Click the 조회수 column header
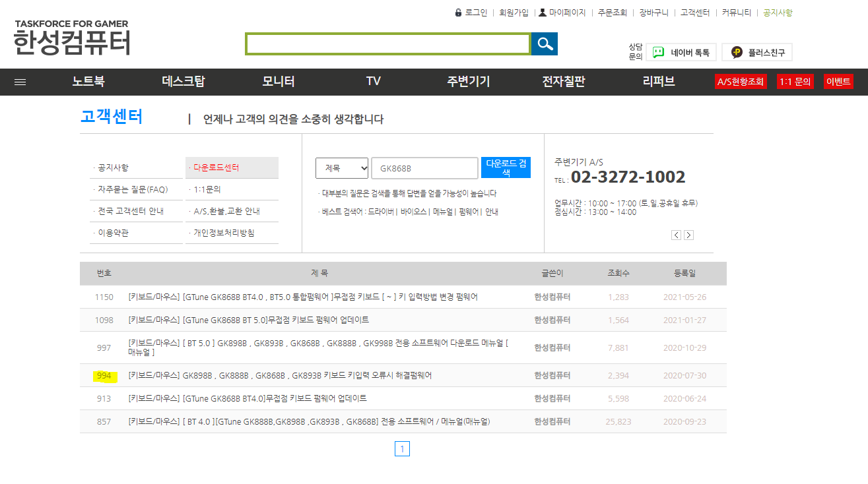This screenshot has width=868, height=484. pos(618,273)
